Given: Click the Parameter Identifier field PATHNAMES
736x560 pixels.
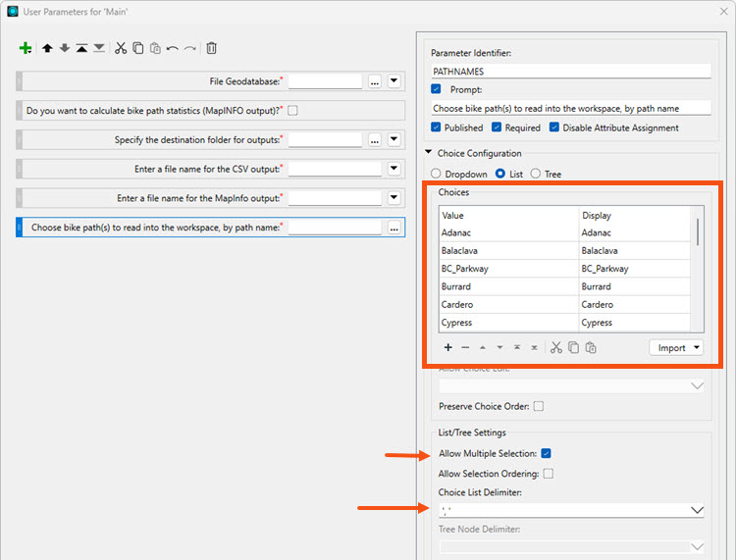Looking at the screenshot, I should [x=571, y=72].
